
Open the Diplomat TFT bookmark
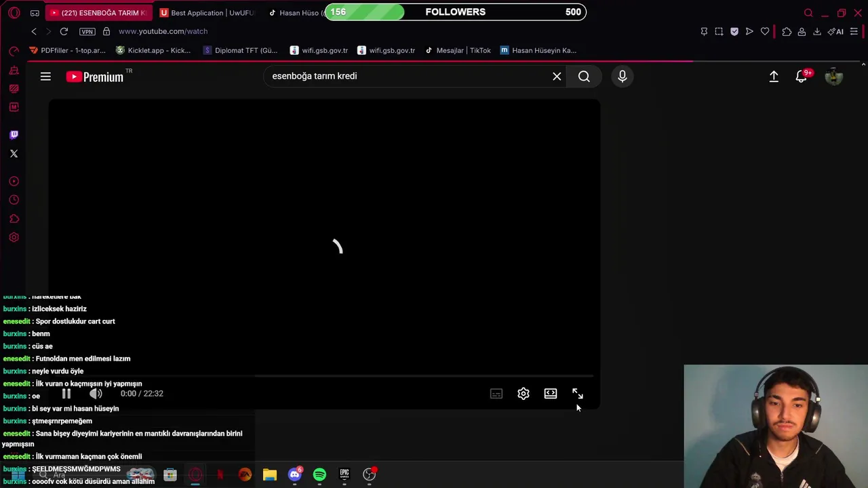240,50
